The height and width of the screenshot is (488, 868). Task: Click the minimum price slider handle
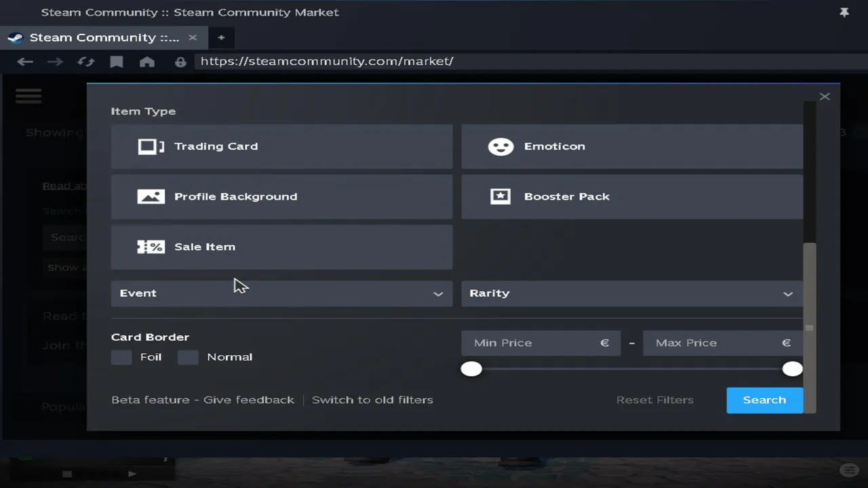[x=471, y=369]
